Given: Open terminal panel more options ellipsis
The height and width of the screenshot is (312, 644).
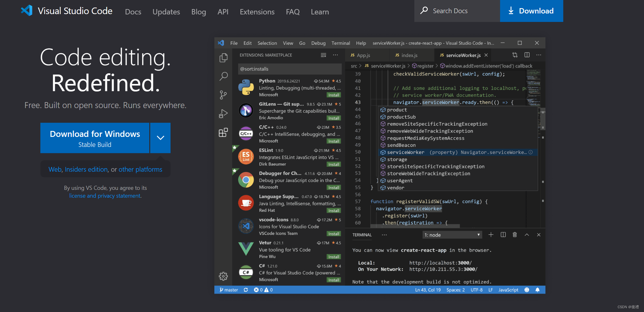Looking at the screenshot, I should (x=384, y=235).
